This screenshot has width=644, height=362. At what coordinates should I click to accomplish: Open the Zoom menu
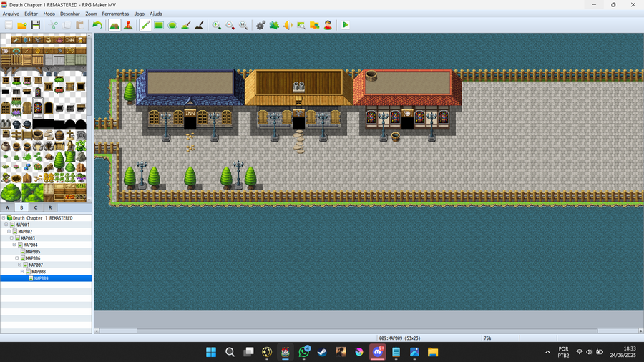pos(91,14)
